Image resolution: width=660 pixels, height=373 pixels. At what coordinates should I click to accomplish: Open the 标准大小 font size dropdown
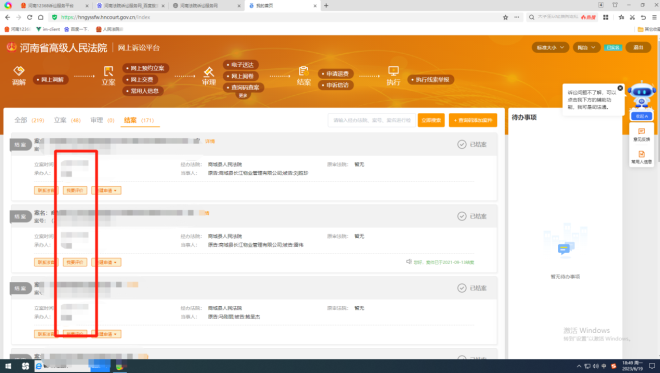point(551,48)
